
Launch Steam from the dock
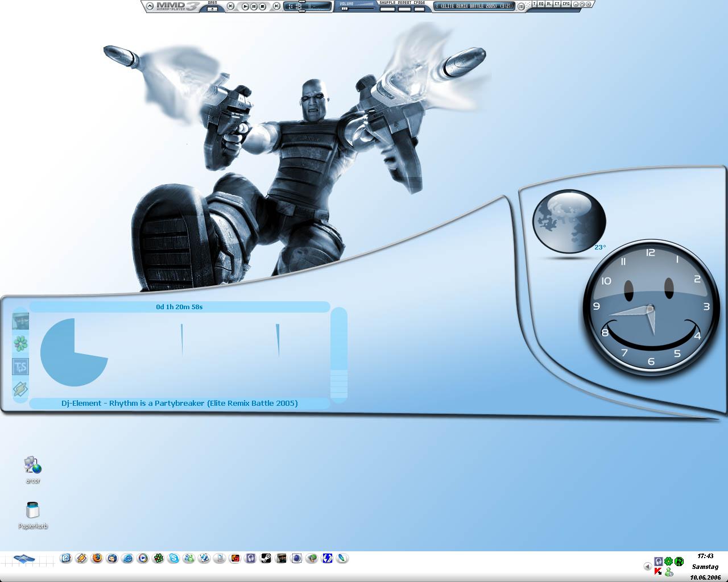(266, 558)
